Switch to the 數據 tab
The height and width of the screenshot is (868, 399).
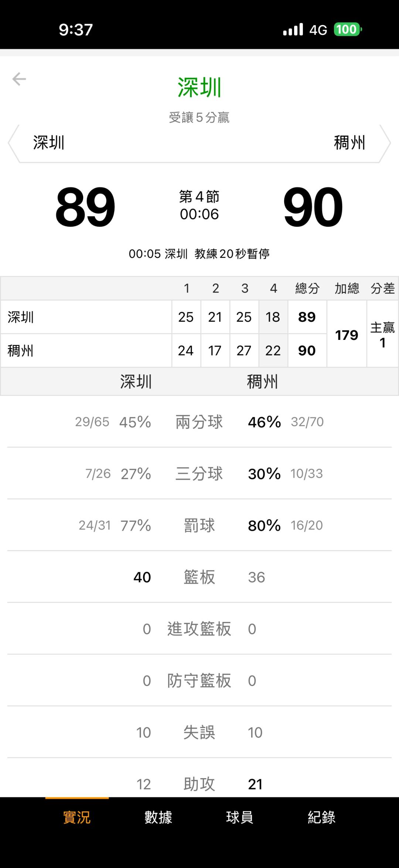tap(158, 817)
